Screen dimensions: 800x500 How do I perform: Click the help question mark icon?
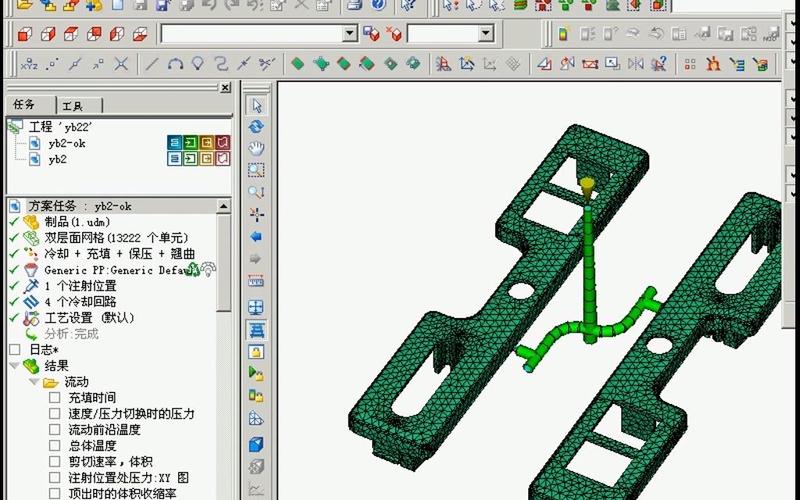click(x=378, y=5)
